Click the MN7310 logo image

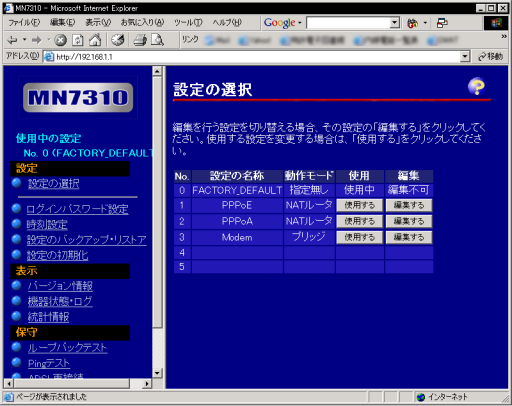[x=78, y=97]
